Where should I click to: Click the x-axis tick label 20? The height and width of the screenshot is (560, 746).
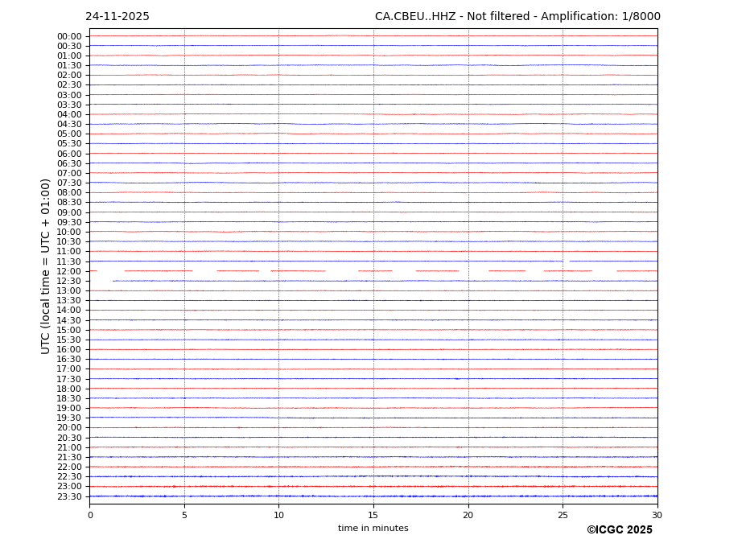coord(468,515)
